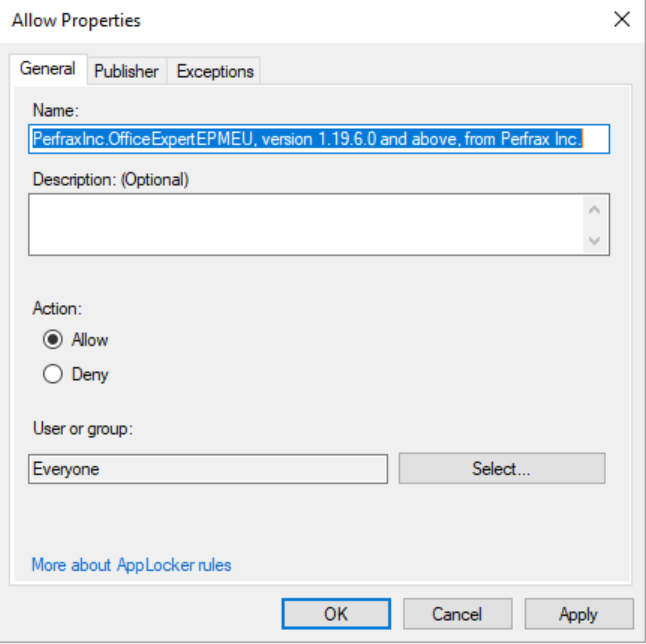Choose the Allow action radio button

pos(53,340)
